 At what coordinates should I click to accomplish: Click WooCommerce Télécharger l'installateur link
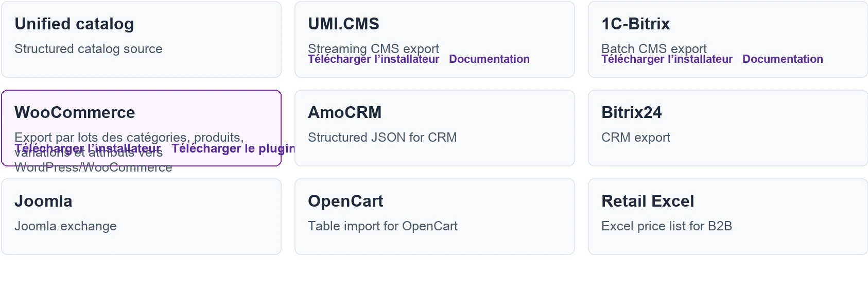point(88,149)
